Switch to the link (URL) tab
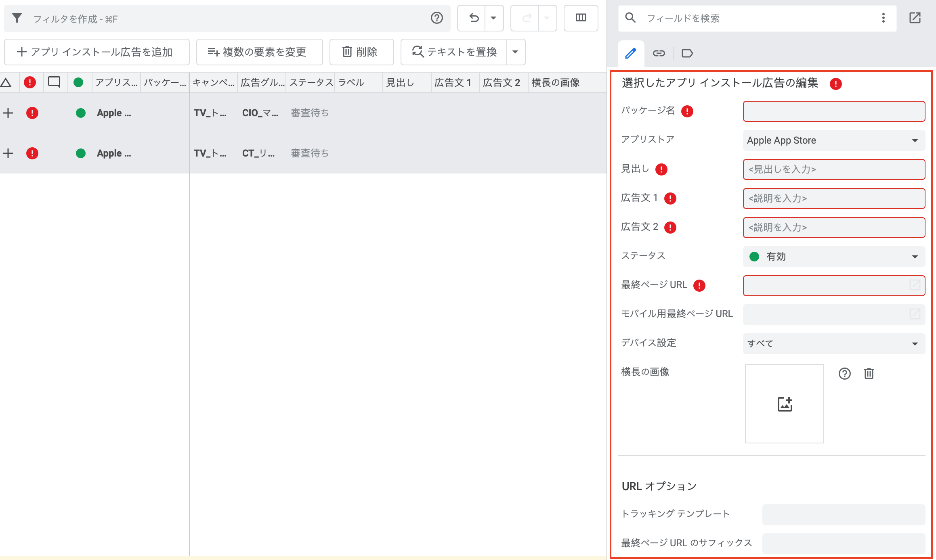This screenshot has height=560, width=936. pos(659,53)
